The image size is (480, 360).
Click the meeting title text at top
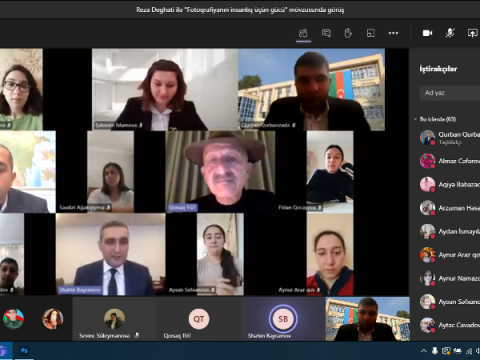[x=240, y=10]
